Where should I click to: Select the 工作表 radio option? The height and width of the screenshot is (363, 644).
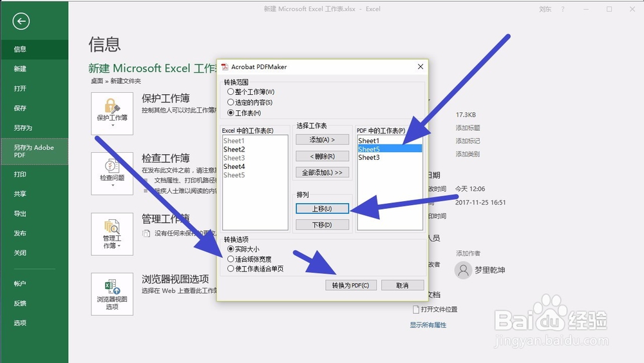point(244,113)
